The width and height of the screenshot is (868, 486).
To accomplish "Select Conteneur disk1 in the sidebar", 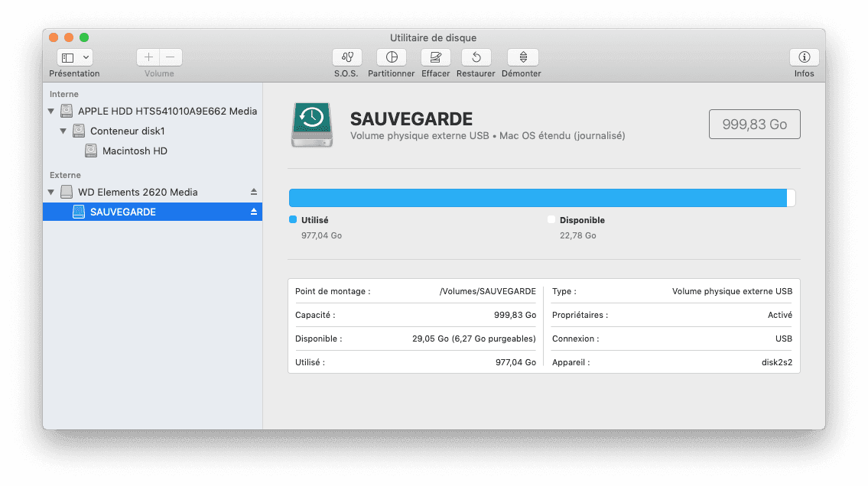I will click(x=128, y=131).
